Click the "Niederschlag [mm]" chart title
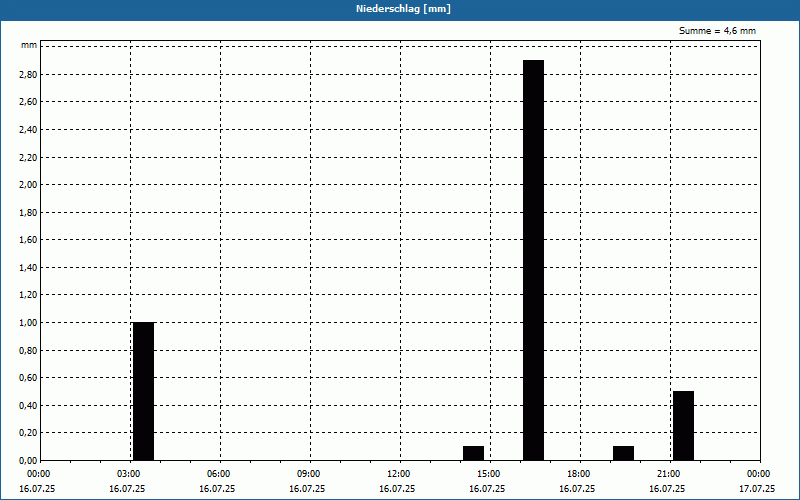The height and width of the screenshot is (500, 800). pyautogui.click(x=403, y=9)
